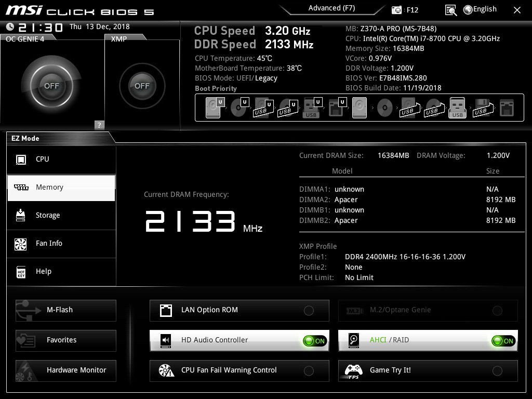Change language from English
The image size is (532, 399).
coord(485,9)
